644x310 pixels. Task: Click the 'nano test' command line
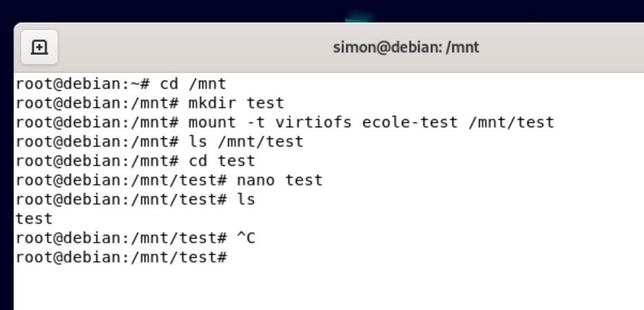click(169, 180)
